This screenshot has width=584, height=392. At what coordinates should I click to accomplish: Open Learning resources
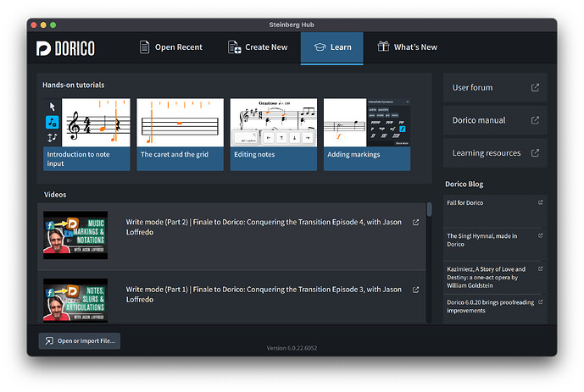495,153
